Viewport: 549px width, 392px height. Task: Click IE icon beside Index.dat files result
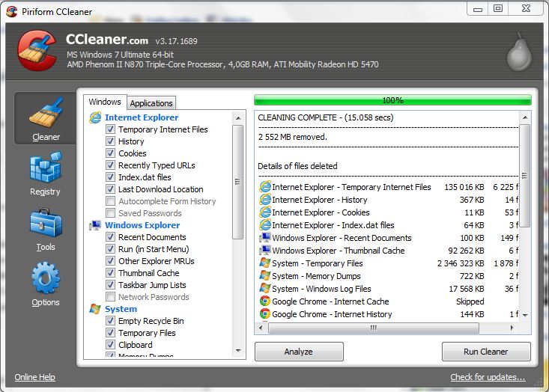click(265, 225)
